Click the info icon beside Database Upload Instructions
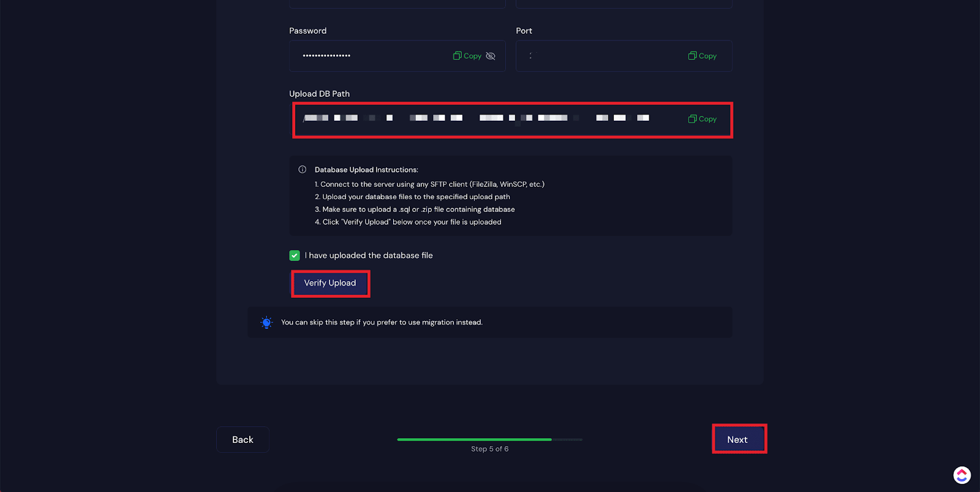 coord(302,170)
